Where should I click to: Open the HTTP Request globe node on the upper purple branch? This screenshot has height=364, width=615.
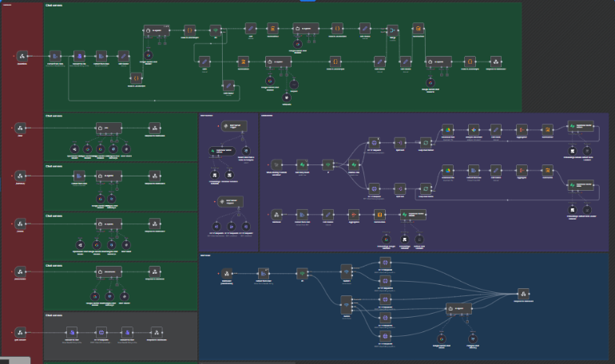374,143
